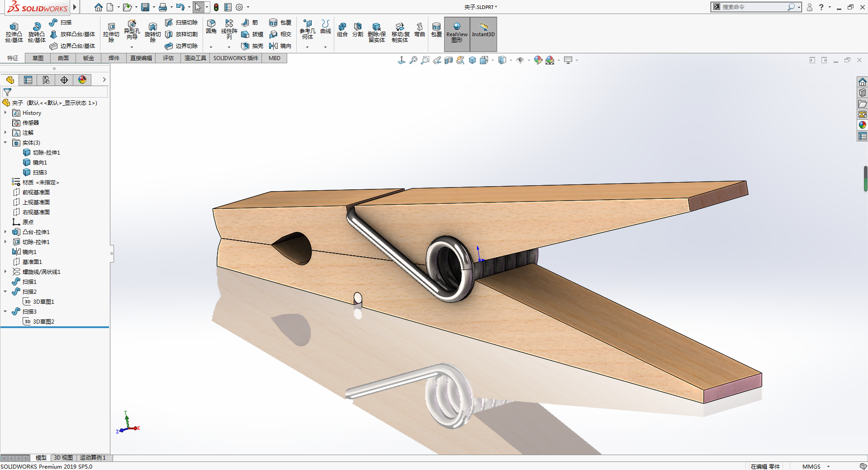
Task: Open Lofted Boss/Base (放样凸台/基体)
Action: click(x=72, y=34)
